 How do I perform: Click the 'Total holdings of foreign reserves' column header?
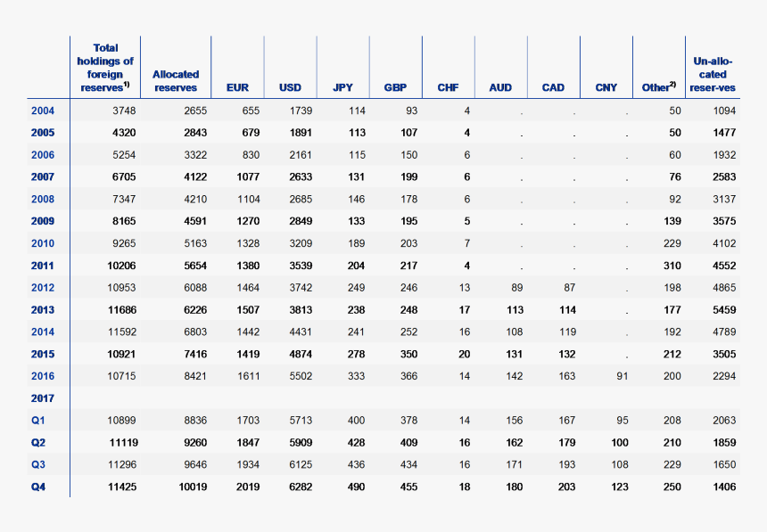click(105, 68)
